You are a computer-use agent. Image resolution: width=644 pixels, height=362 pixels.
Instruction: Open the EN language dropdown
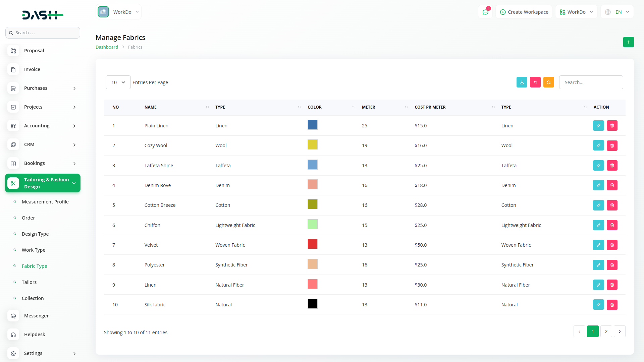[x=617, y=12]
